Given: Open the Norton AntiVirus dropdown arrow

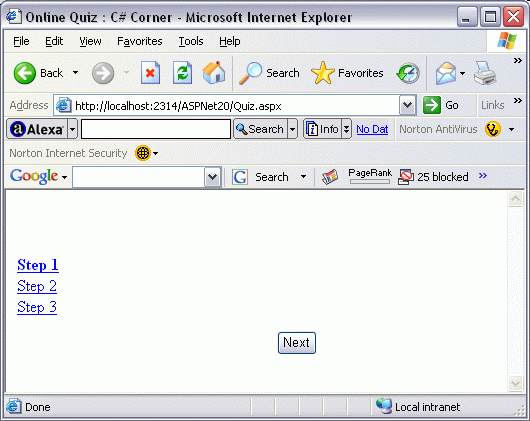Looking at the screenshot, I should (x=511, y=129).
